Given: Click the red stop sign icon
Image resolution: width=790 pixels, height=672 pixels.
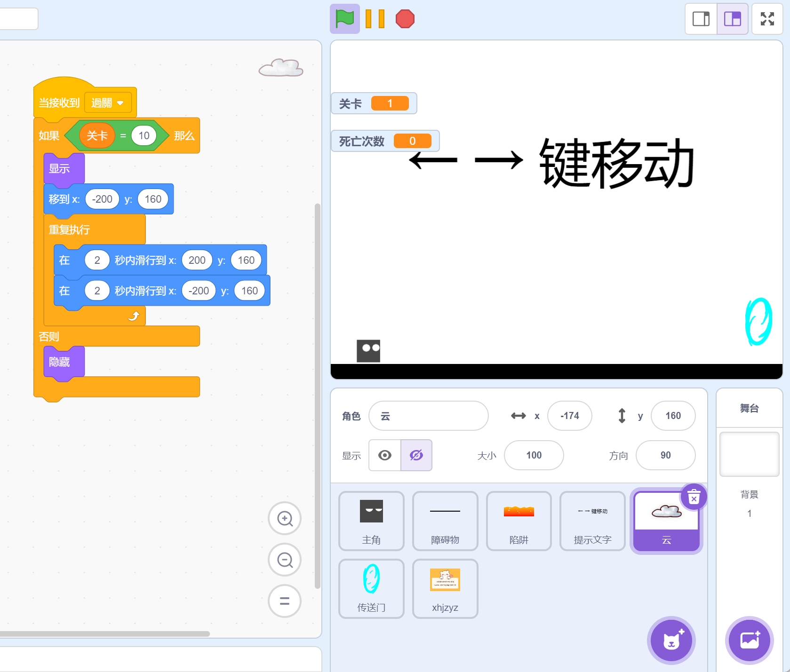Looking at the screenshot, I should (x=405, y=19).
